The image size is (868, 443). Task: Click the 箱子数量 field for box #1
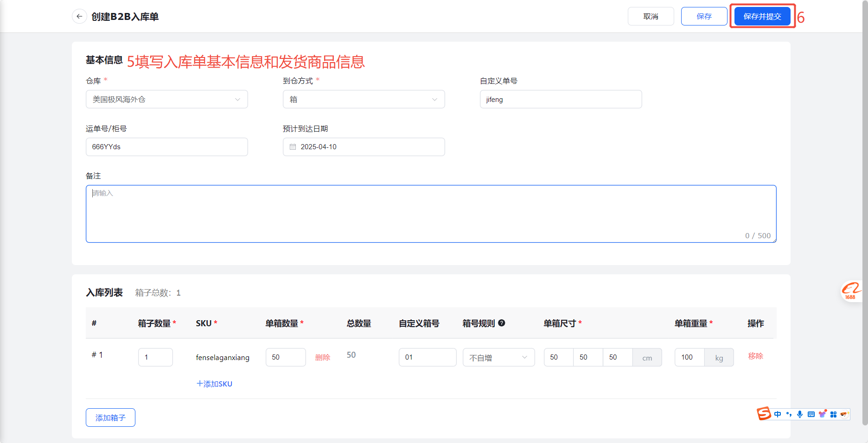click(155, 357)
